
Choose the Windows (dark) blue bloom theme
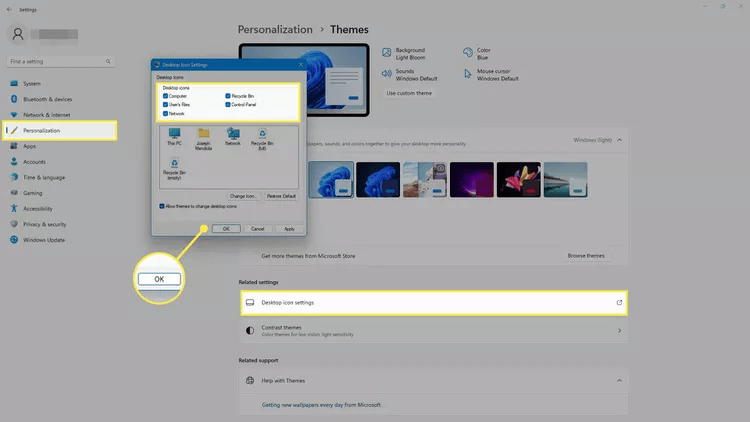[378, 179]
